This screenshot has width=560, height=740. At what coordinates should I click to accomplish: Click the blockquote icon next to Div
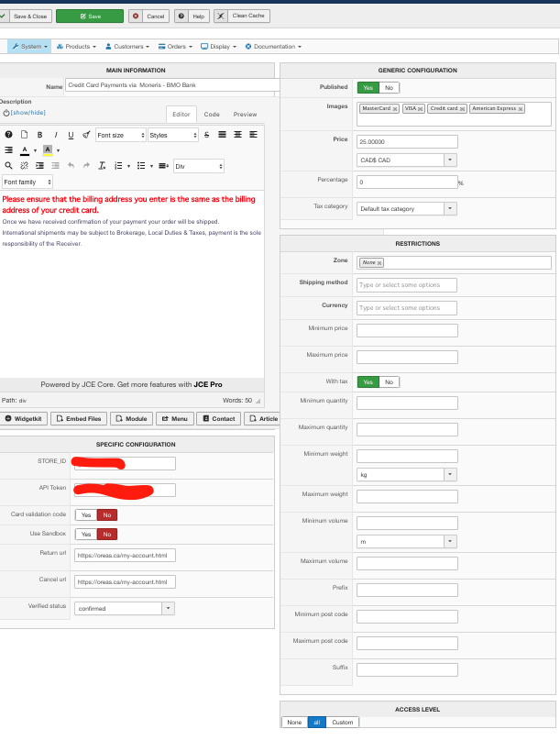coord(164,166)
